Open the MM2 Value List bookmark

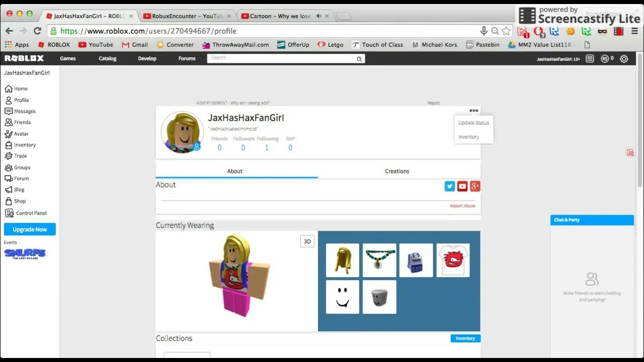click(542, 45)
